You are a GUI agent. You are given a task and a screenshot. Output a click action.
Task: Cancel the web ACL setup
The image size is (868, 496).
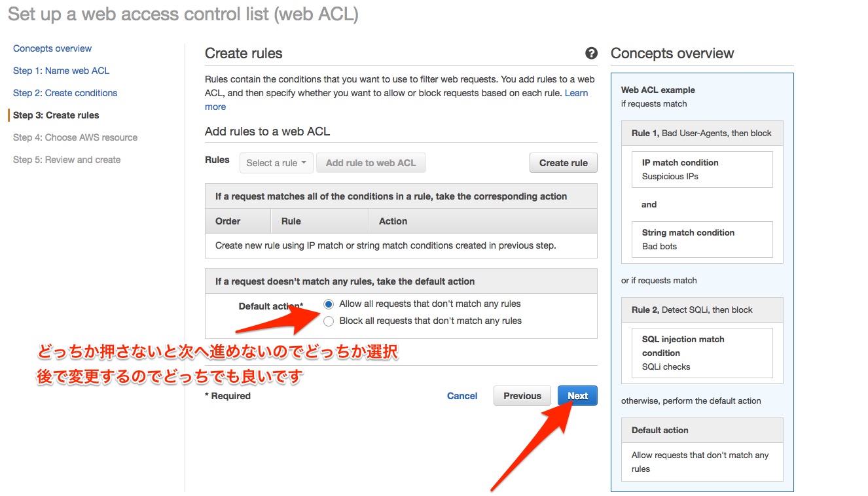click(462, 395)
